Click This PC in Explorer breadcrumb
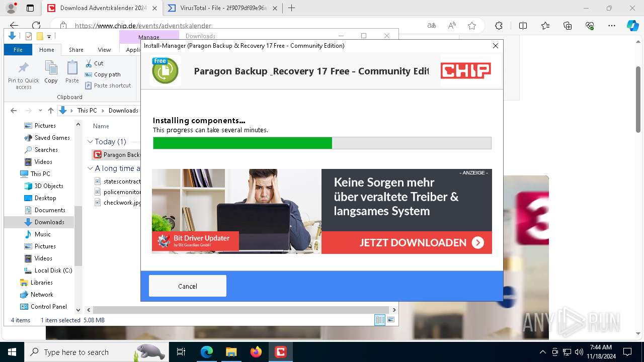Viewport: 644px width, 362px height. tap(87, 111)
